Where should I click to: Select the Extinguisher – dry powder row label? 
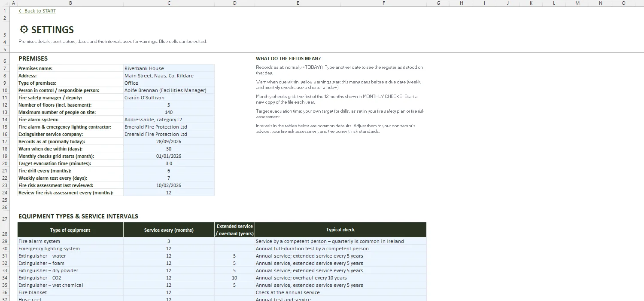(70, 270)
